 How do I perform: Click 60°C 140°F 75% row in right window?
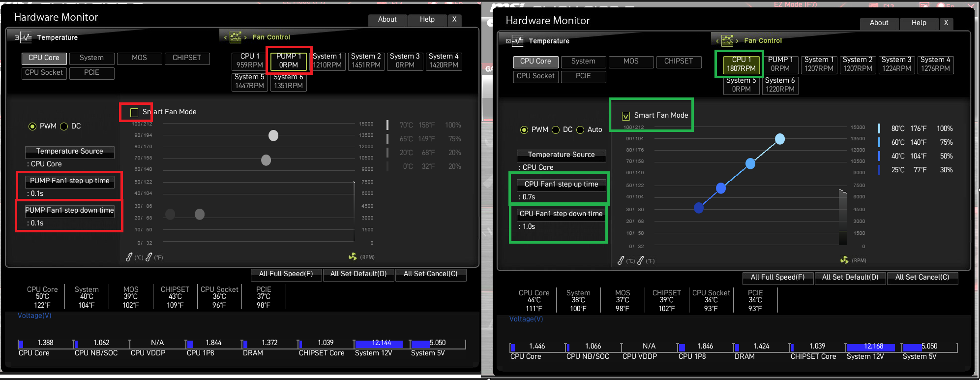(x=916, y=143)
